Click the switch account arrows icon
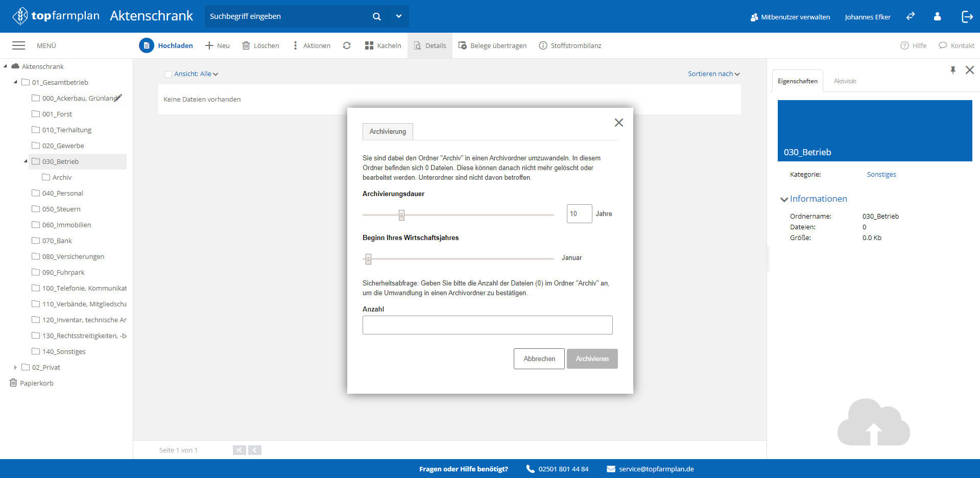This screenshot has height=478, width=980. pos(911,16)
